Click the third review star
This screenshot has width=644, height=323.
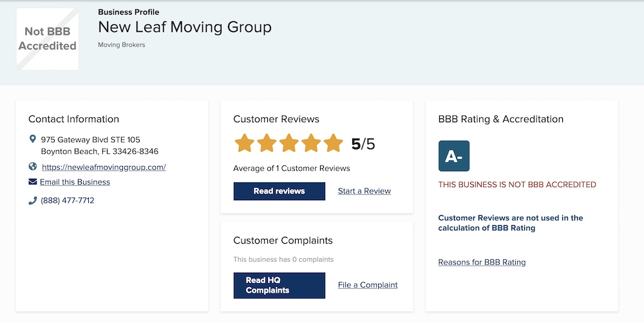[x=289, y=143]
